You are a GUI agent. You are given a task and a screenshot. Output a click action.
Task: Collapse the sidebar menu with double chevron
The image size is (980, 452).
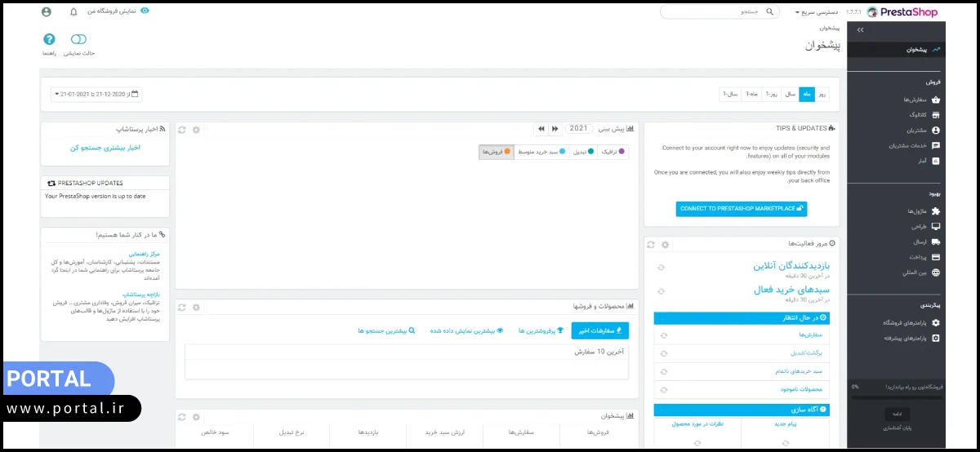click(x=860, y=30)
